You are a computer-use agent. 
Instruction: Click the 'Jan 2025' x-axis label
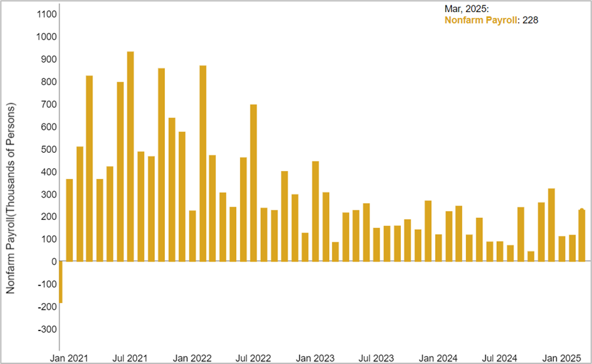561,358
